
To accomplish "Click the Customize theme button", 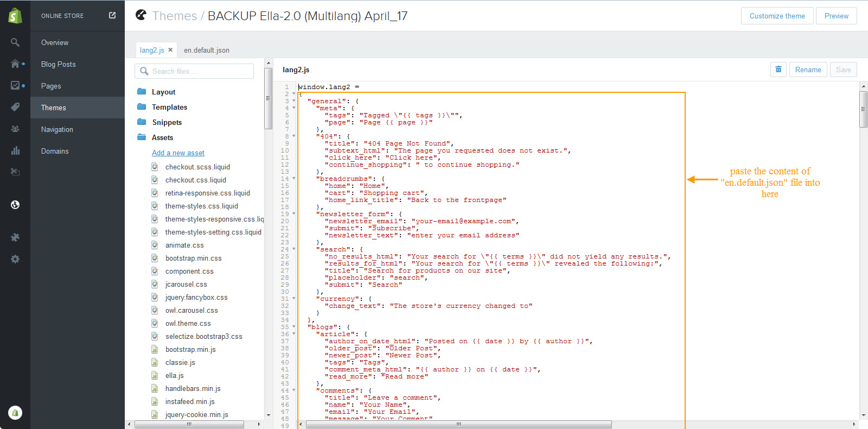I will (777, 16).
